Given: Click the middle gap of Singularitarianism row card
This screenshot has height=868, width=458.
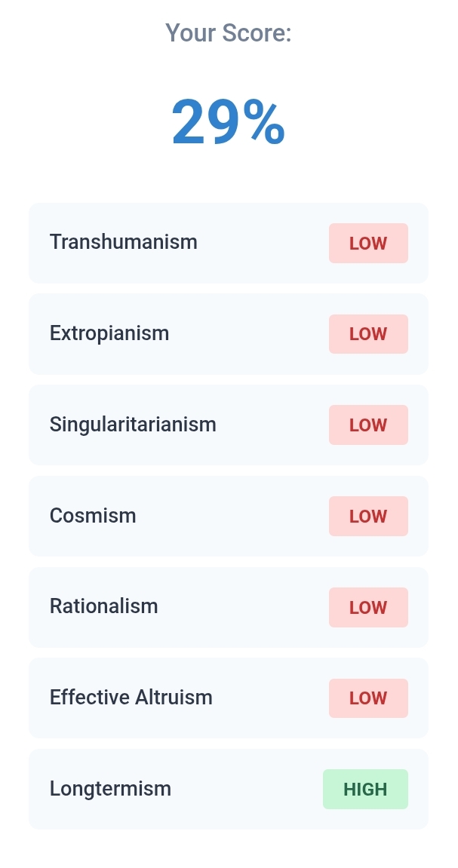Looking at the screenshot, I should click(272, 425).
